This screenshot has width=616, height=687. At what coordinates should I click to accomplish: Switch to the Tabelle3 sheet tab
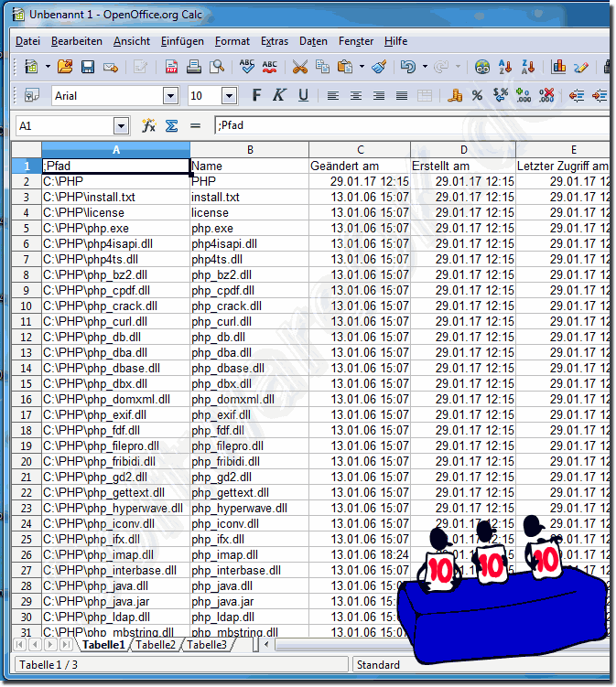pyautogui.click(x=207, y=645)
